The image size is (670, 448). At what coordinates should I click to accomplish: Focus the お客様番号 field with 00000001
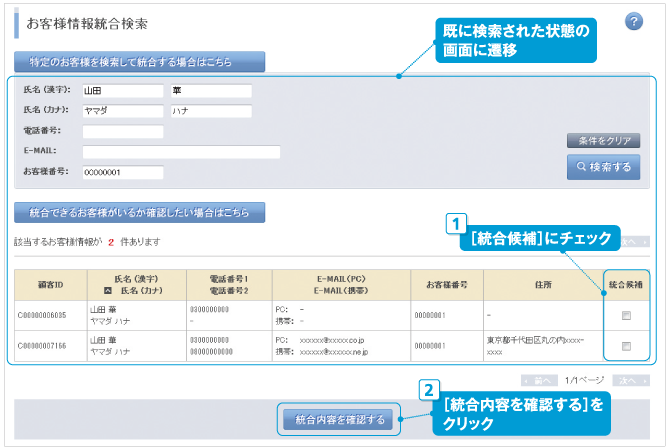[x=123, y=173]
